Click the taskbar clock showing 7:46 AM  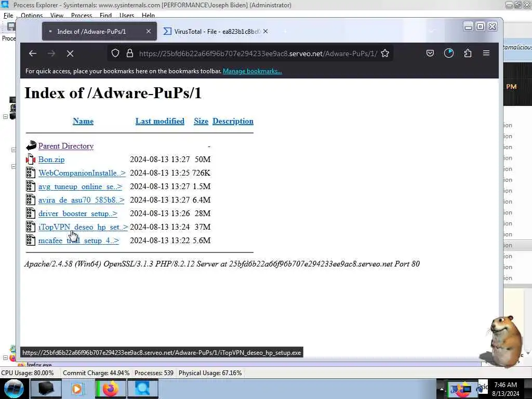click(x=506, y=389)
